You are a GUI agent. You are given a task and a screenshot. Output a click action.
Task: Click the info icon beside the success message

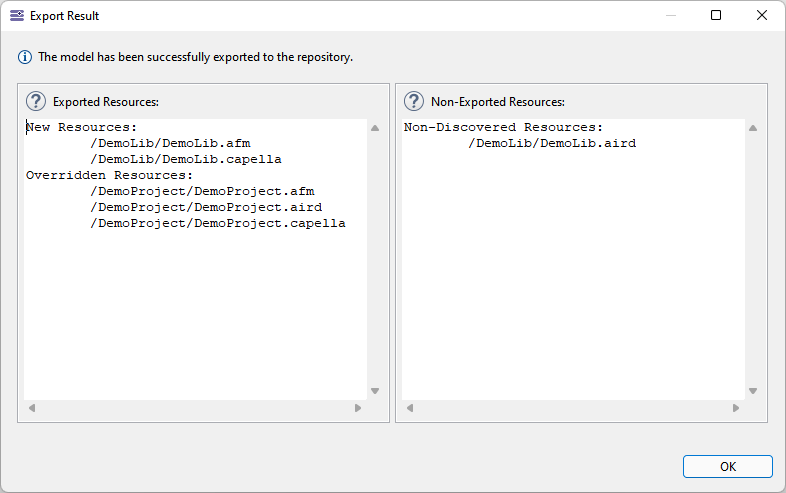[x=25, y=57]
